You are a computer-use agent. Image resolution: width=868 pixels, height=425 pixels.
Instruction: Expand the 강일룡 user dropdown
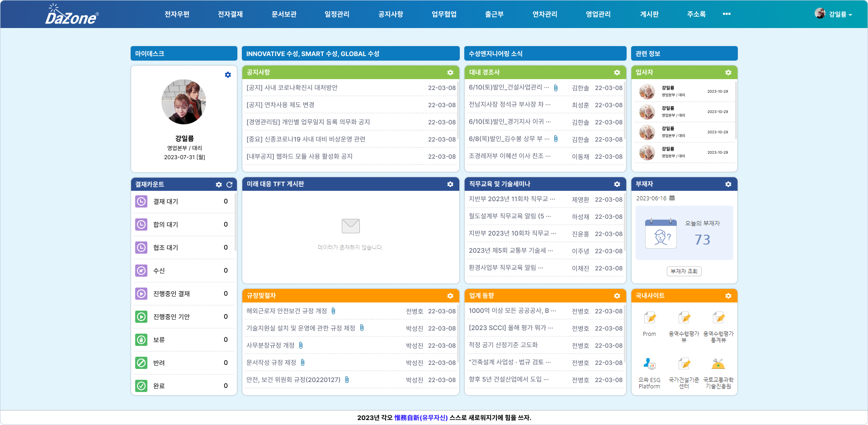[x=834, y=14]
